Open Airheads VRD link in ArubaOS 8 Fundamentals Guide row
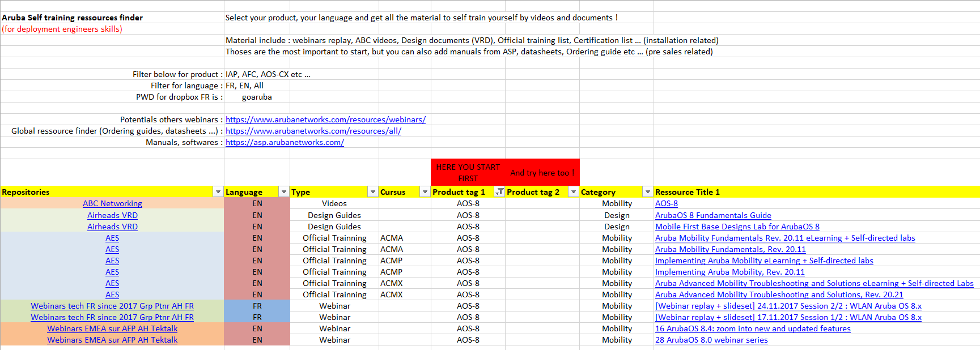980x350 pixels. pyautogui.click(x=112, y=215)
